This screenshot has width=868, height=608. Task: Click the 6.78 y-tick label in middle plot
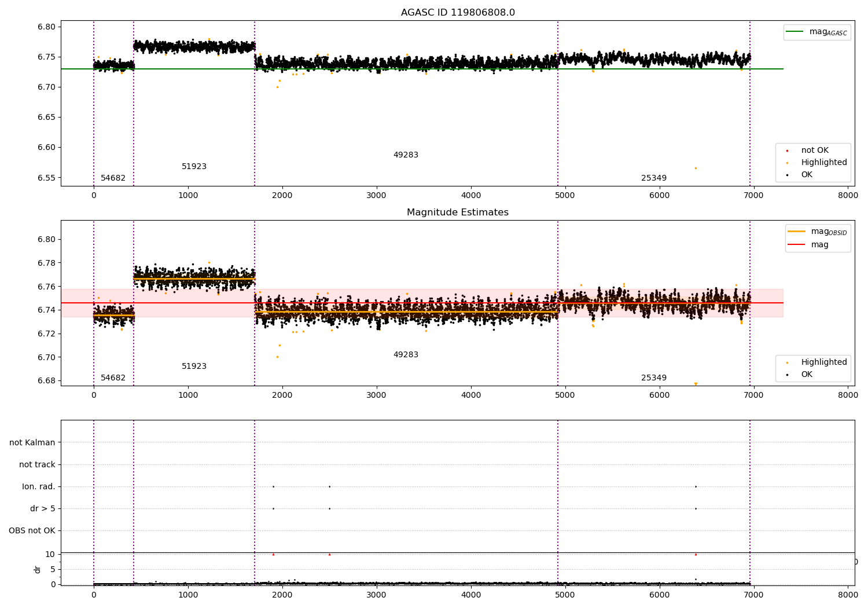(47, 263)
